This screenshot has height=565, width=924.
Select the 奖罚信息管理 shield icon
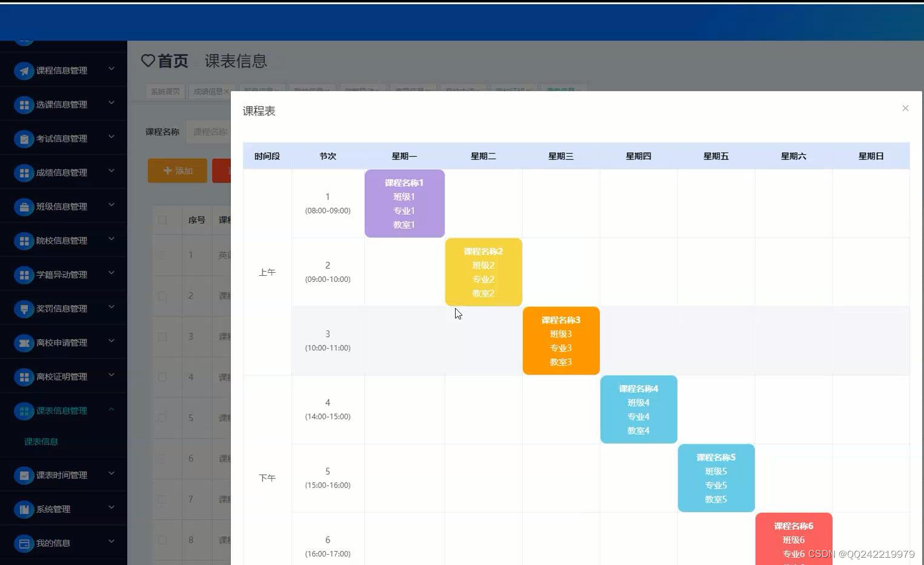coord(24,309)
